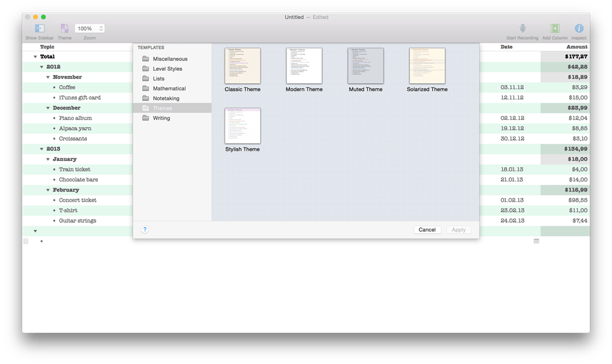The height and width of the screenshot is (364, 612).
Task: Select the Solarized Theme thumbnail
Action: [x=427, y=65]
